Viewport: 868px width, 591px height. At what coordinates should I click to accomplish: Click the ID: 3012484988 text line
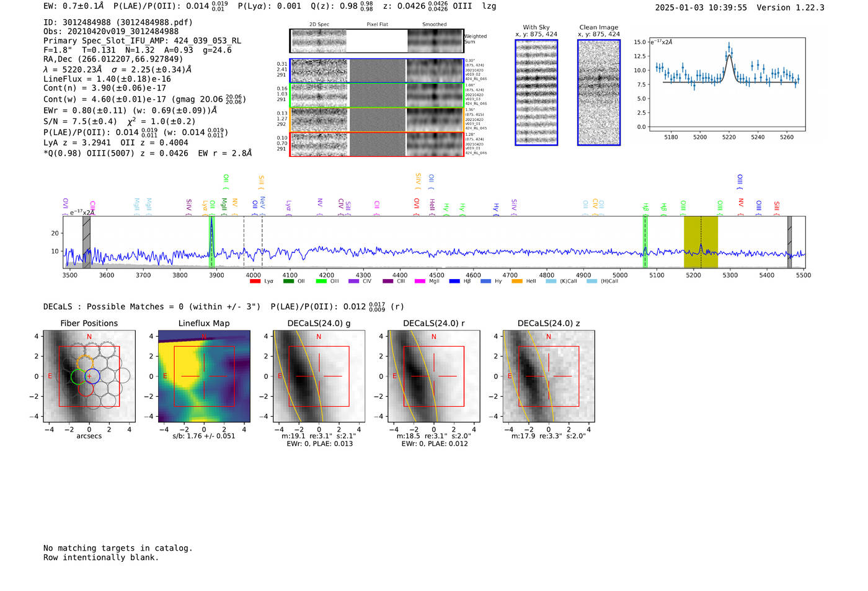118,22
